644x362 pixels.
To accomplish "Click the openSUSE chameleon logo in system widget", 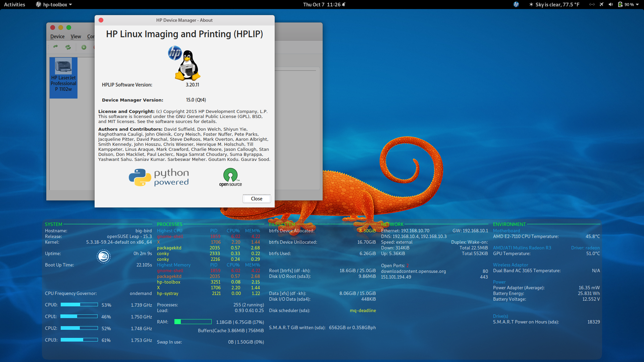I will click(104, 256).
